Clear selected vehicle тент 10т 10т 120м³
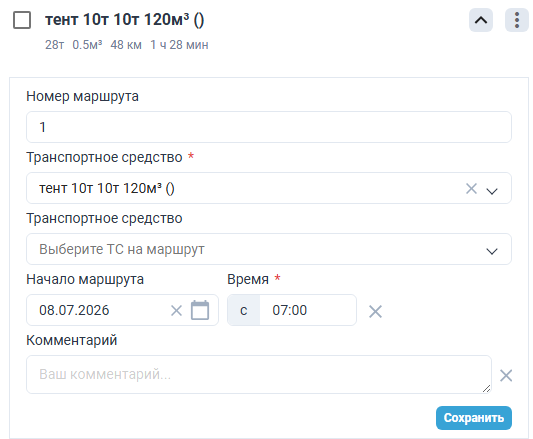This screenshot has height=439, width=533. (471, 188)
